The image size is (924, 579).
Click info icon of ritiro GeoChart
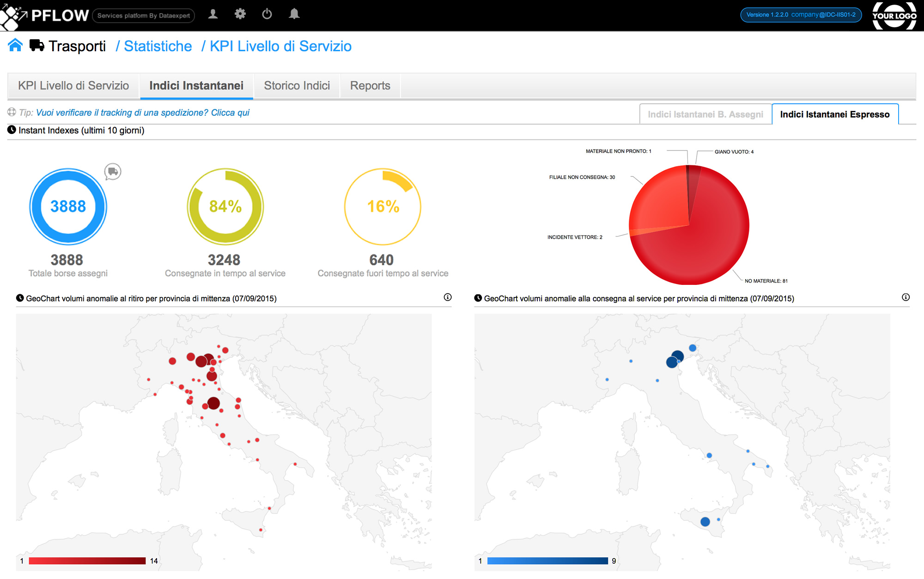pos(447,297)
